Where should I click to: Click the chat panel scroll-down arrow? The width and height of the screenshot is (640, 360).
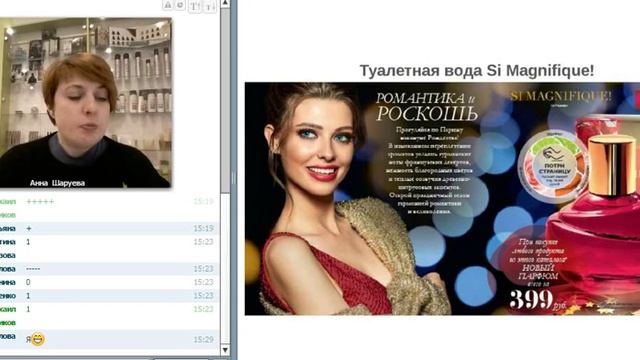[x=225, y=350]
